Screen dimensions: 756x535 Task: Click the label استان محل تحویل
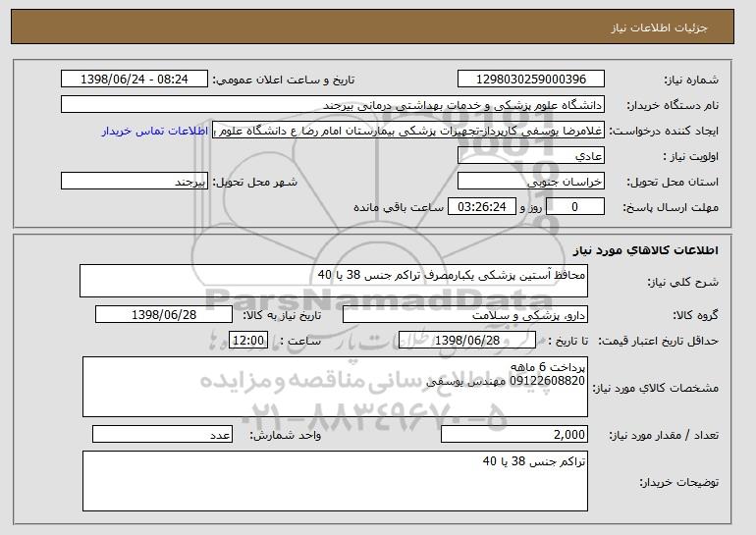pyautogui.click(x=673, y=183)
